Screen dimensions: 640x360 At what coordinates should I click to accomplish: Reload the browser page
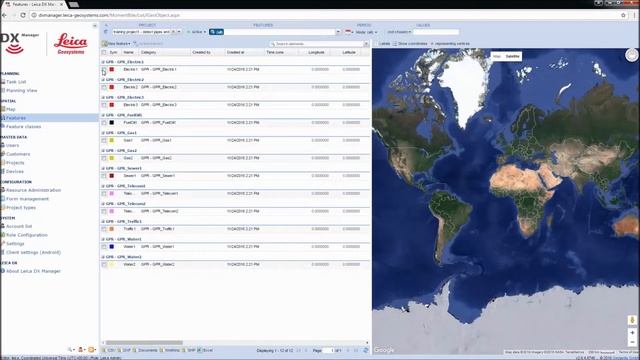click(x=23, y=15)
